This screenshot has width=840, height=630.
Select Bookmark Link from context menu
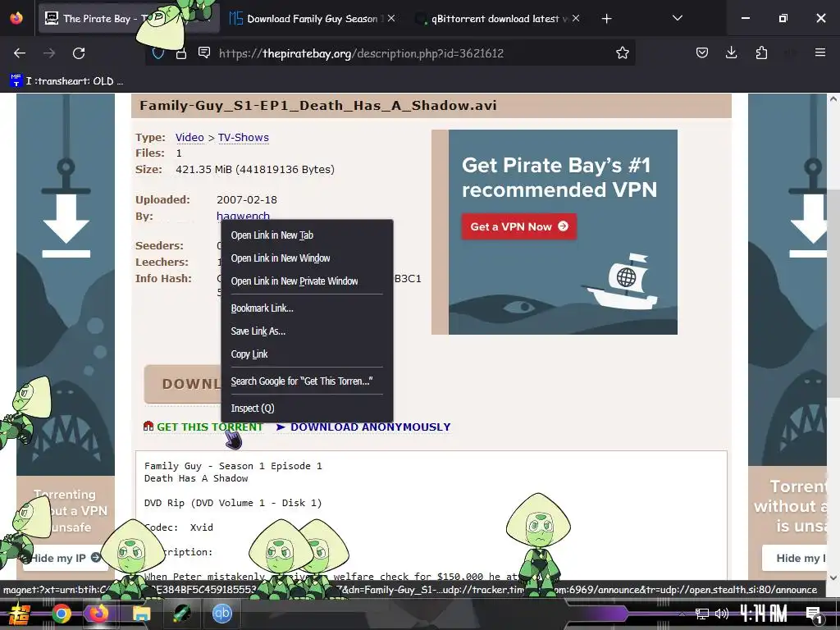307,308
